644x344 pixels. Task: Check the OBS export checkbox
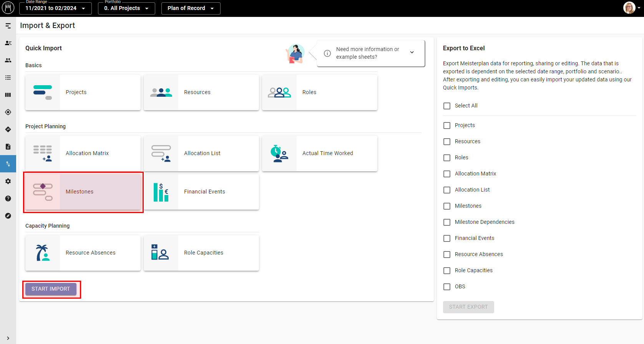pos(447,287)
